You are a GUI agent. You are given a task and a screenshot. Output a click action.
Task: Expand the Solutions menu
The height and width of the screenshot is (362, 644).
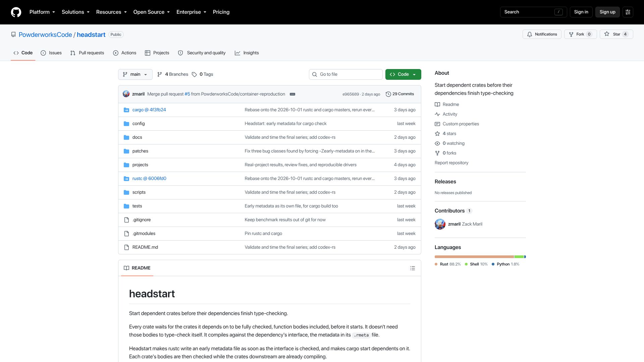click(x=75, y=12)
